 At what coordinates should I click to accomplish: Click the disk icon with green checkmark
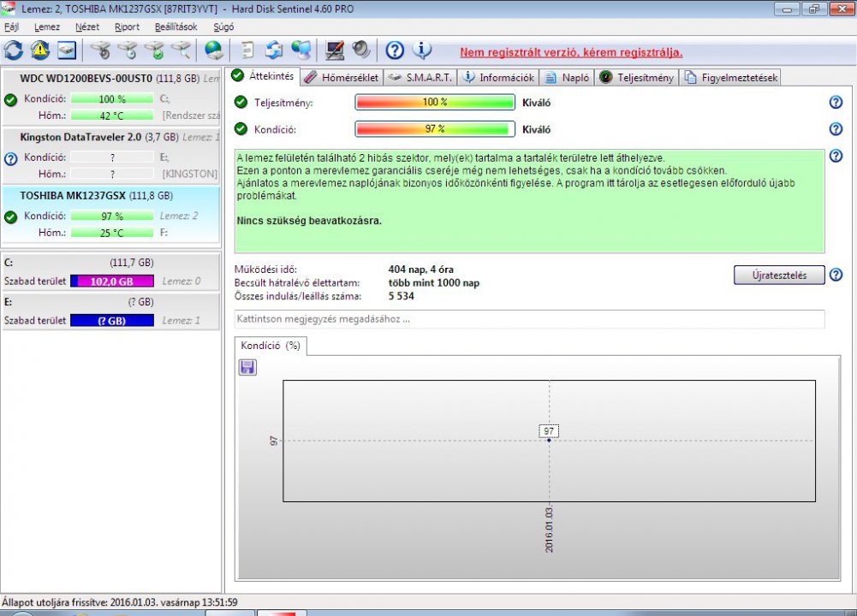(155, 50)
